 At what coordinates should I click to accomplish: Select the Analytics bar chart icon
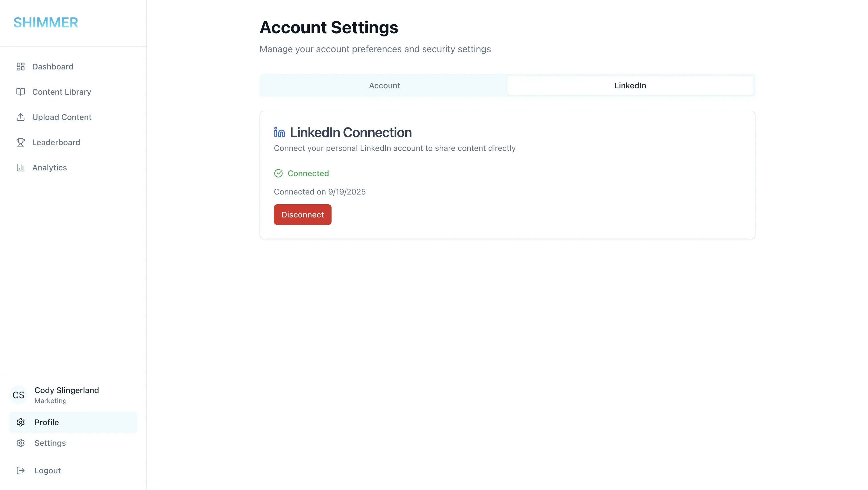[x=21, y=167]
